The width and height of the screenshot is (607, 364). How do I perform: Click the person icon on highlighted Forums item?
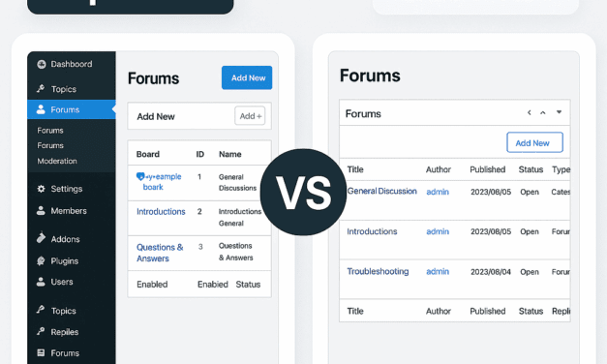pos(41,109)
